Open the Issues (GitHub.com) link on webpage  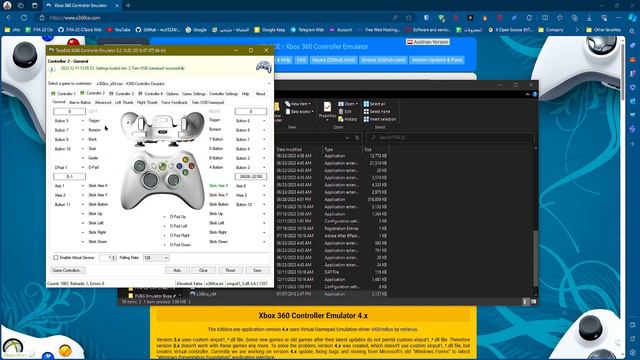[x=333, y=60]
